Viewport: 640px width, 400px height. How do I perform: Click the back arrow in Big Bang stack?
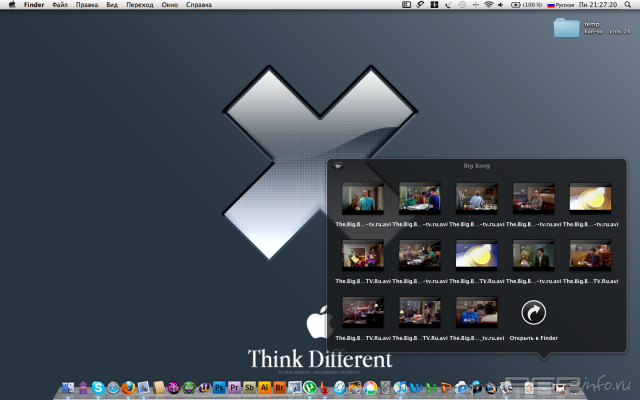pos(338,166)
